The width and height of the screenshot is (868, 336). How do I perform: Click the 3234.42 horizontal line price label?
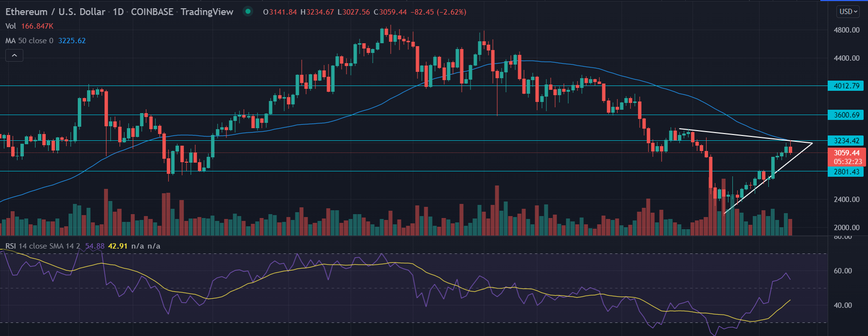coord(846,141)
